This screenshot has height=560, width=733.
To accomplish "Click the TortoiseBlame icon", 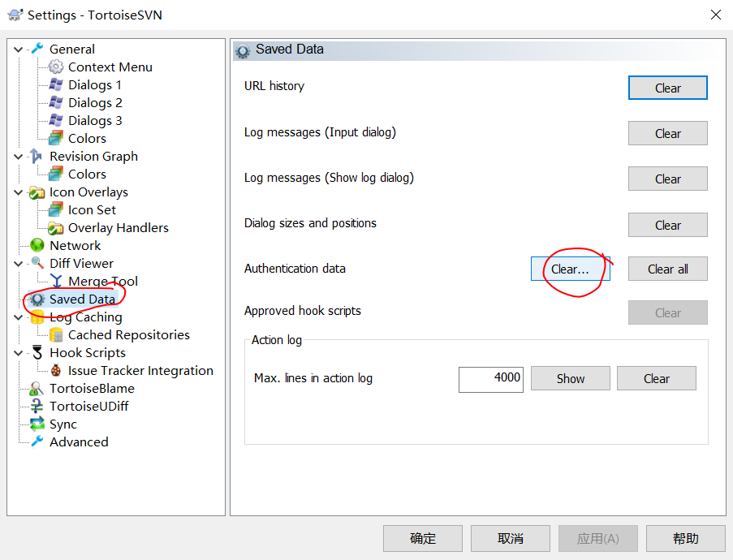I will [x=37, y=388].
